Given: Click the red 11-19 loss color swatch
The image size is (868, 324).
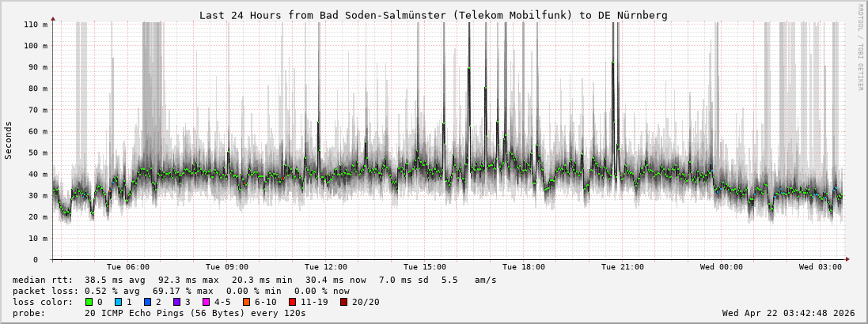Looking at the screenshot, I should coord(293,302).
